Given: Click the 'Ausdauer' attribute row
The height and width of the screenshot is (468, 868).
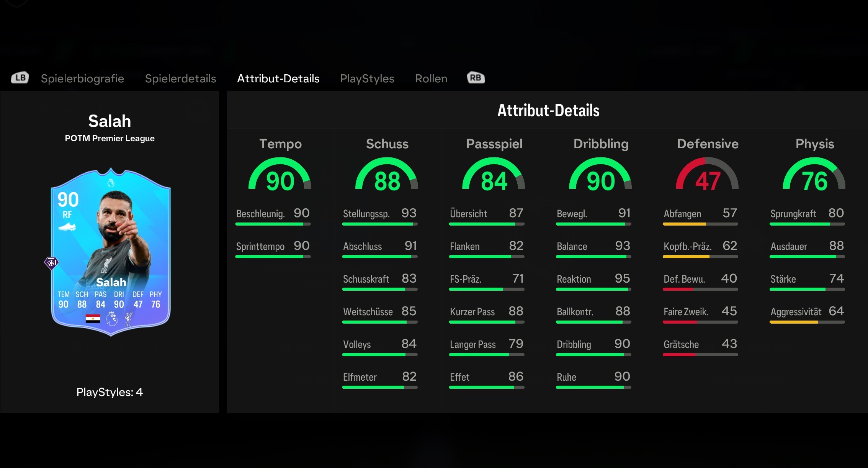Looking at the screenshot, I should [x=807, y=249].
